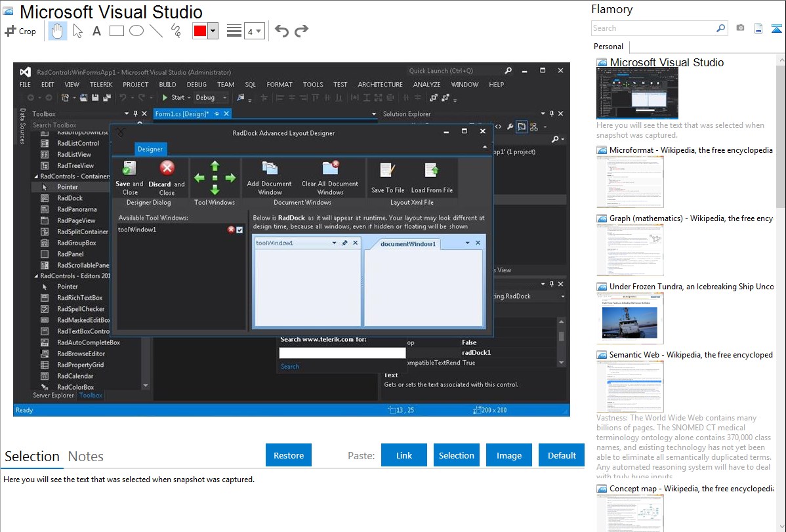Click the search magnifier icon
Image resolution: width=786 pixels, height=532 pixels.
720,28
